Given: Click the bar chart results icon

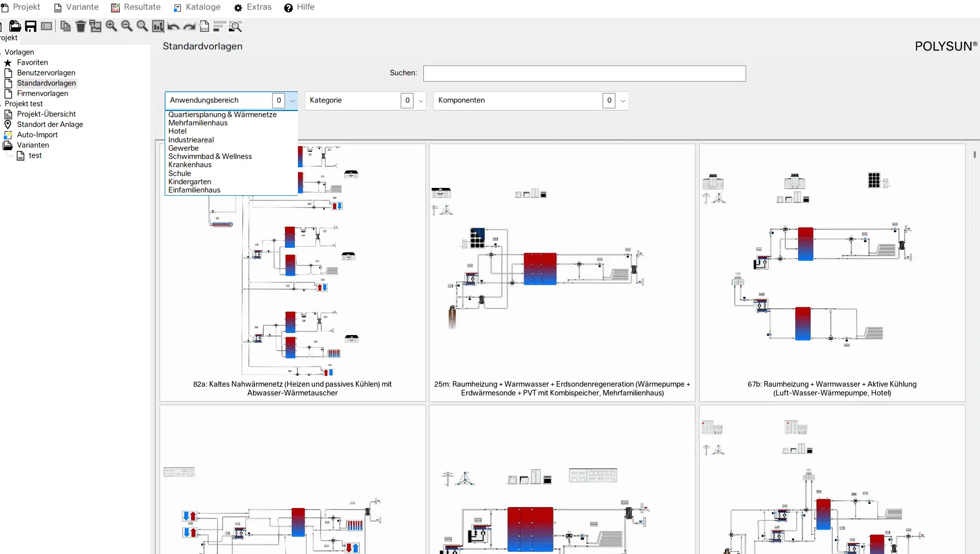Looking at the screenshot, I should [x=158, y=26].
